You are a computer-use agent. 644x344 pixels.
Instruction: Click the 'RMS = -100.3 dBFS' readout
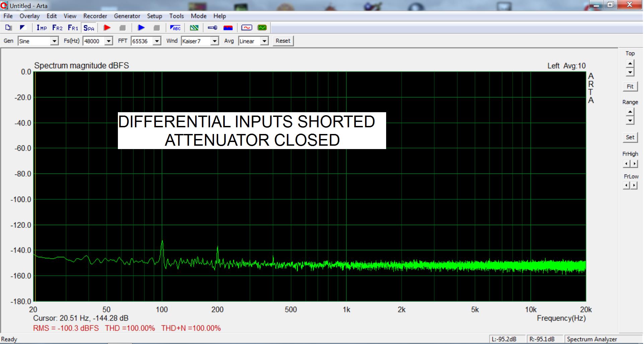[x=66, y=328]
